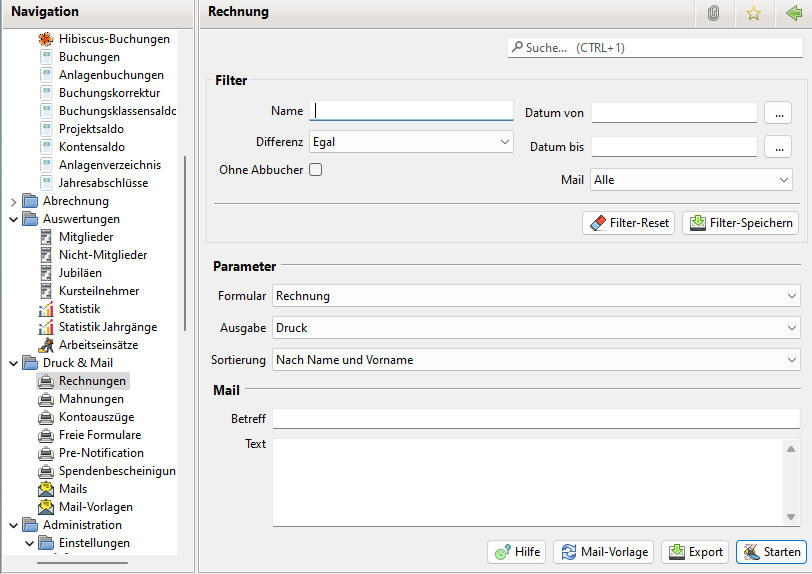Click the Filter-Reset button

click(628, 223)
